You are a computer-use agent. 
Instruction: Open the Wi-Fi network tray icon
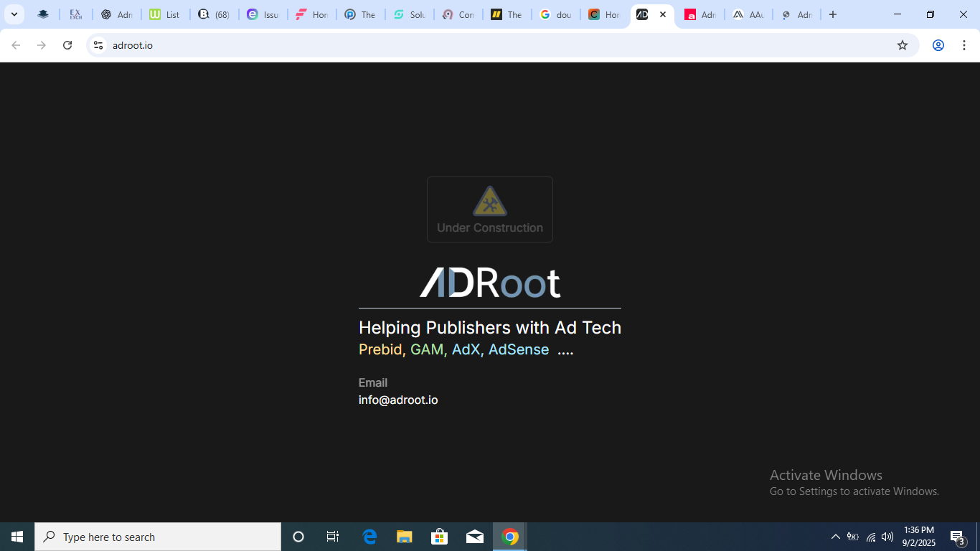(x=871, y=537)
